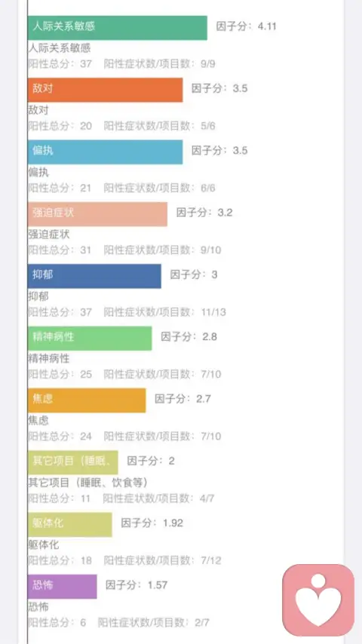Viewport: 362px width, 644px height.
Task: Click 阳性症状数/项目数 2/7 under 恐怖
Action: click(x=154, y=623)
